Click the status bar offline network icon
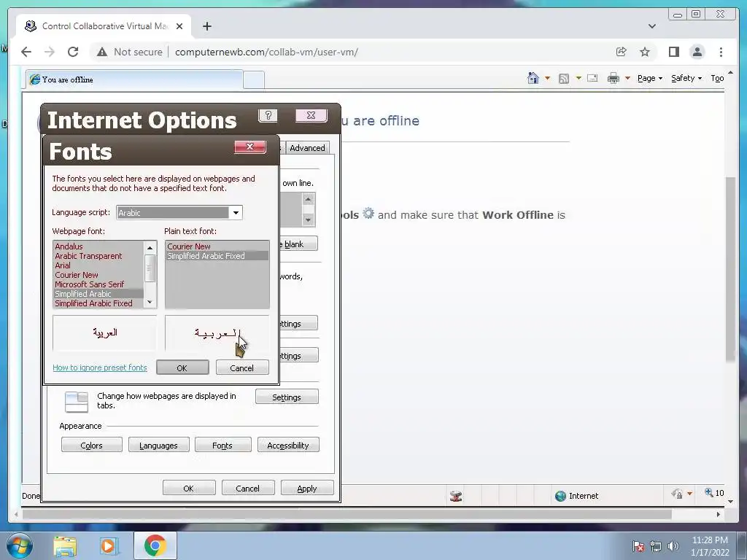The height and width of the screenshot is (560, 747). (456, 496)
